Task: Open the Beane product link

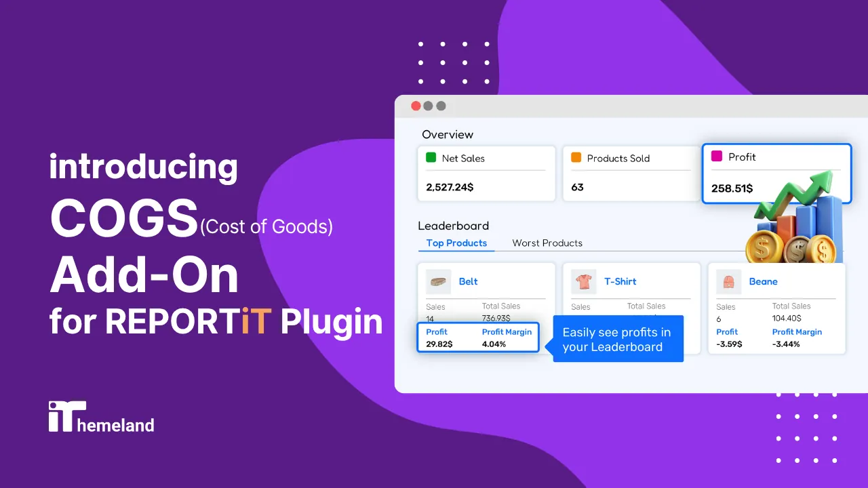Action: click(763, 281)
